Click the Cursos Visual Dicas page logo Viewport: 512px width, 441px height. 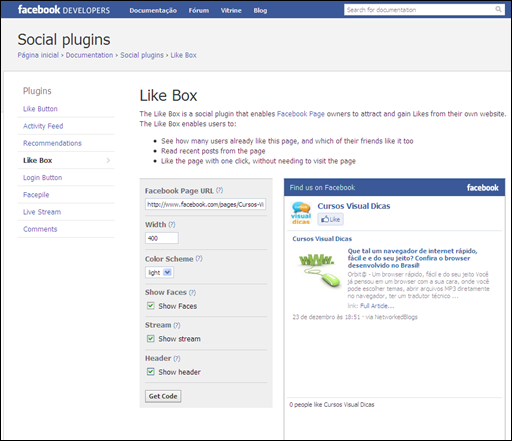tap(301, 213)
